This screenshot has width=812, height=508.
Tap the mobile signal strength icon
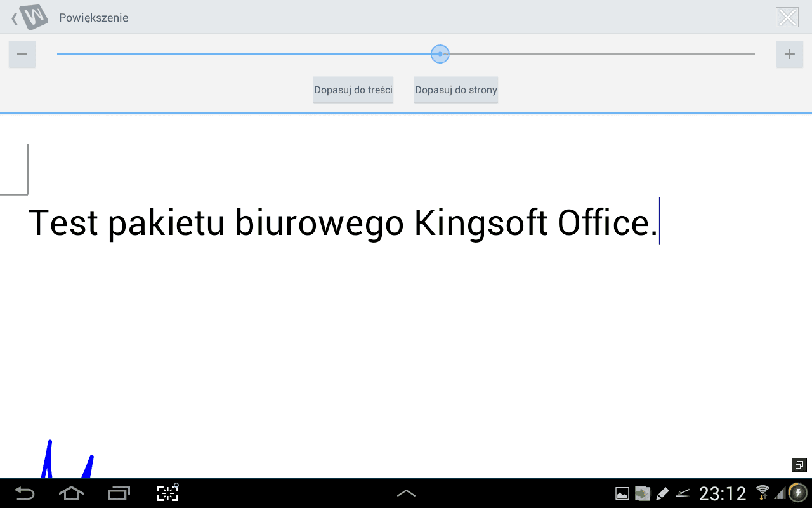coord(779,493)
